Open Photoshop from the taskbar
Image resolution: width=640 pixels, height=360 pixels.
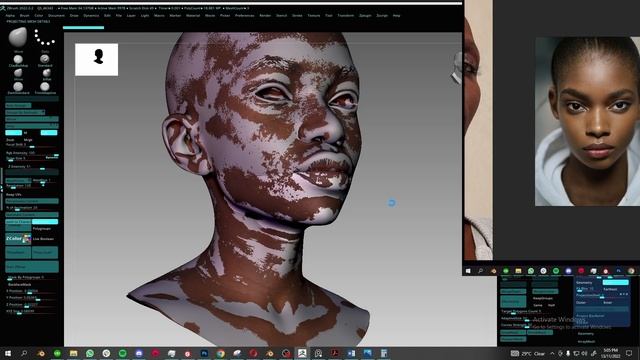pos(204,353)
